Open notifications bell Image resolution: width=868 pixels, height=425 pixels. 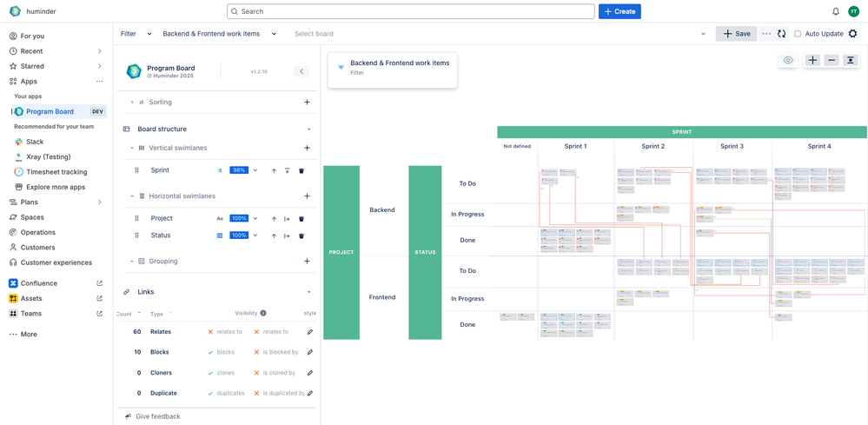pos(836,11)
